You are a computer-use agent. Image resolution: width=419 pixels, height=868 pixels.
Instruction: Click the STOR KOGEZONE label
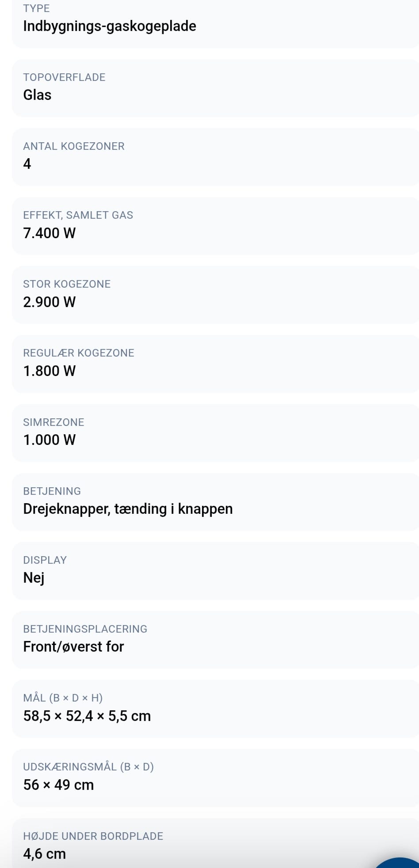[x=67, y=284]
